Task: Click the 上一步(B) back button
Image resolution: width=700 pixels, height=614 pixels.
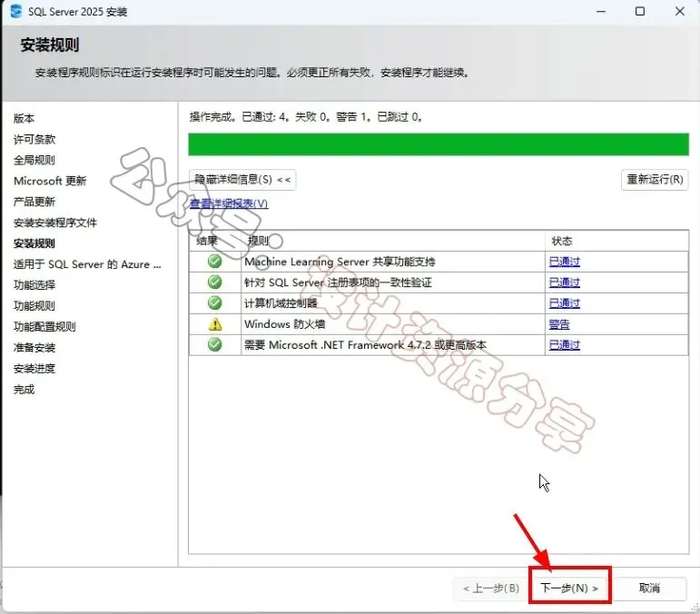Action: point(491,588)
